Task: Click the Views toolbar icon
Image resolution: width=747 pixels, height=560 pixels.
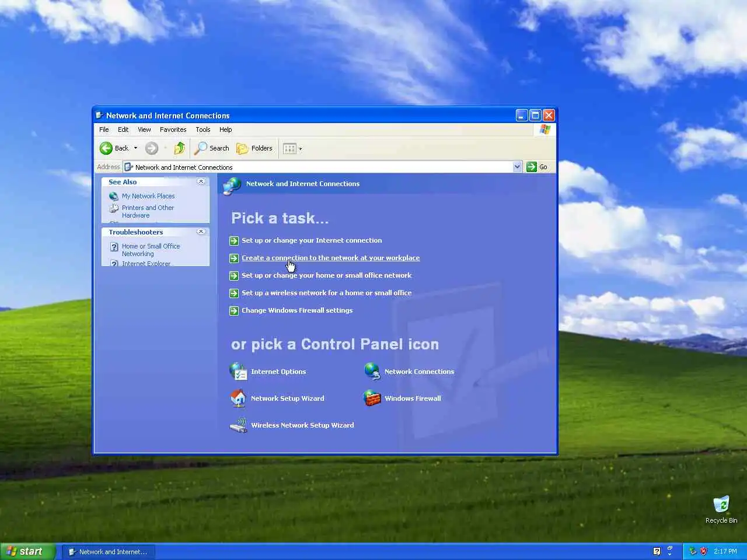Action: point(290,149)
